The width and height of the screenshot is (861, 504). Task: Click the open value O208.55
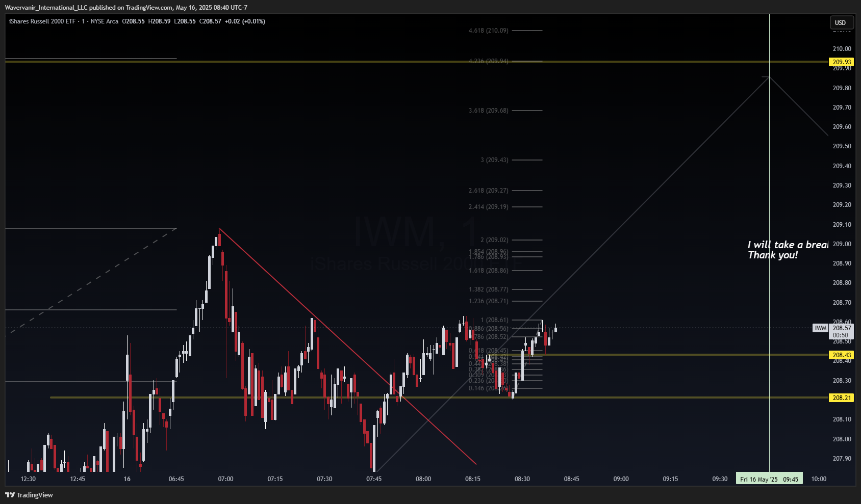pos(134,21)
